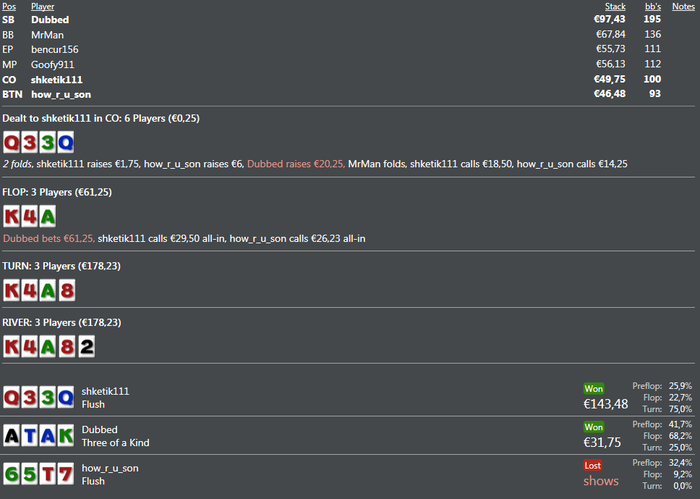This screenshot has height=499, width=700.
Task: Click the green 6 in how_r_u_son's hand
Action: tap(12, 474)
